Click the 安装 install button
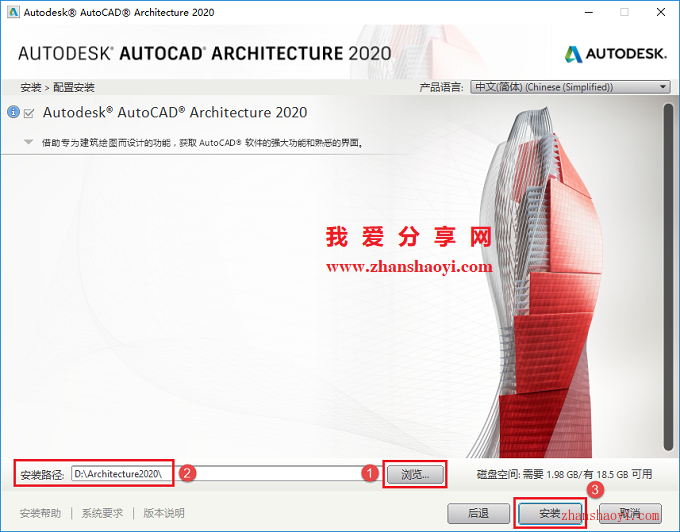The height and width of the screenshot is (532, 680). point(550,513)
